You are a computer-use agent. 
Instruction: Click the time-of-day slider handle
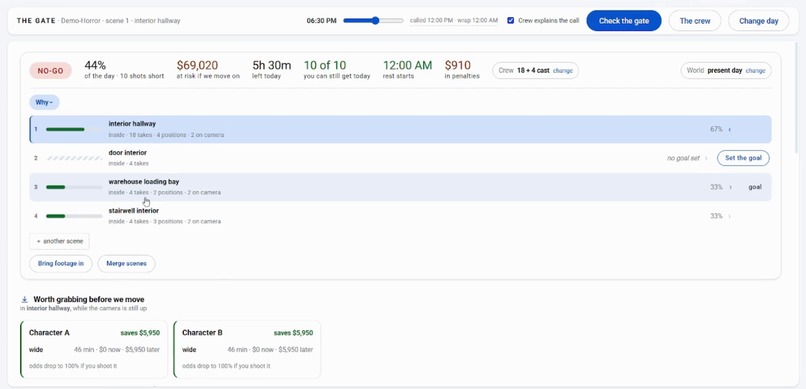(x=375, y=21)
